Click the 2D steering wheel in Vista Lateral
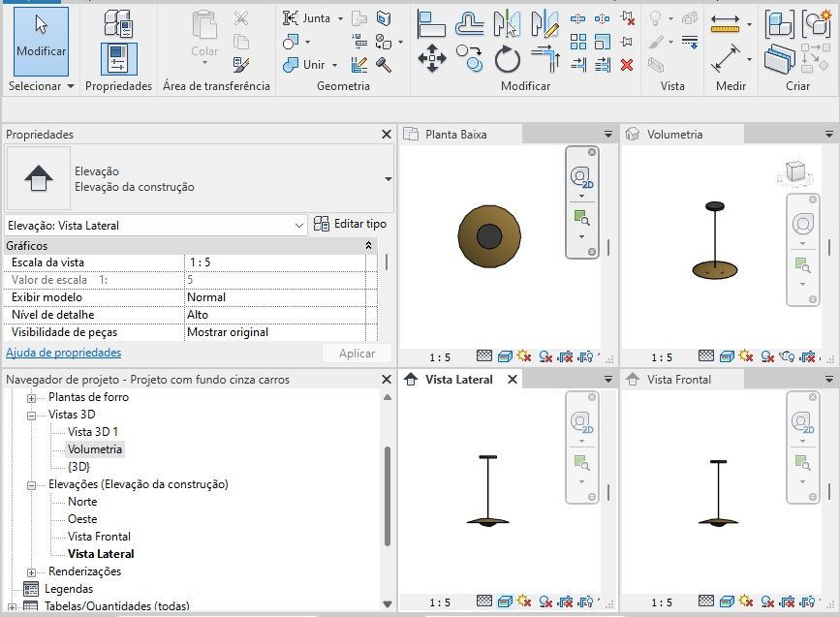Screen dimensions: 840x617 click(x=580, y=422)
